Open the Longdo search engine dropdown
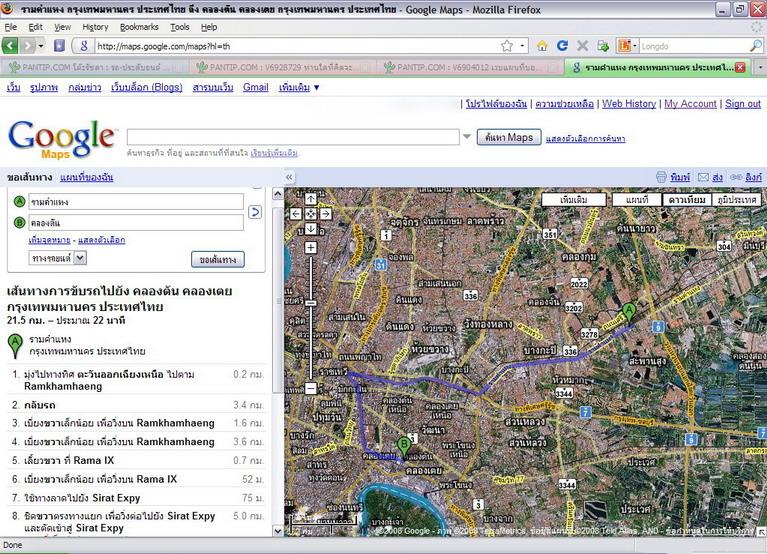This screenshot has width=767, height=554. [x=627, y=46]
